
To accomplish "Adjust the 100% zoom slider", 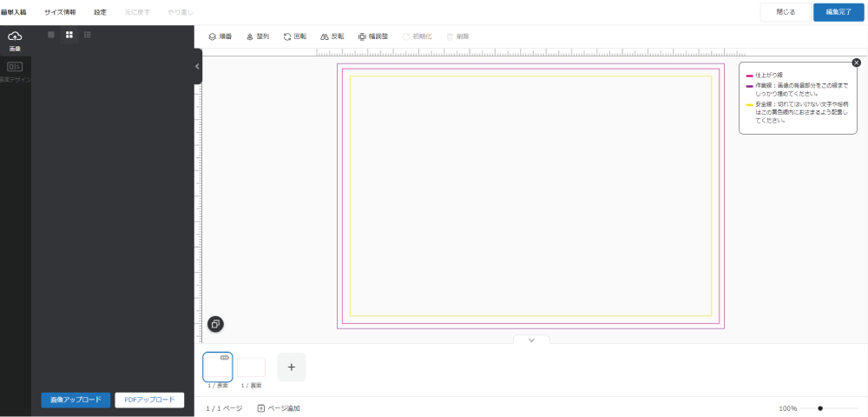I will tap(820, 408).
